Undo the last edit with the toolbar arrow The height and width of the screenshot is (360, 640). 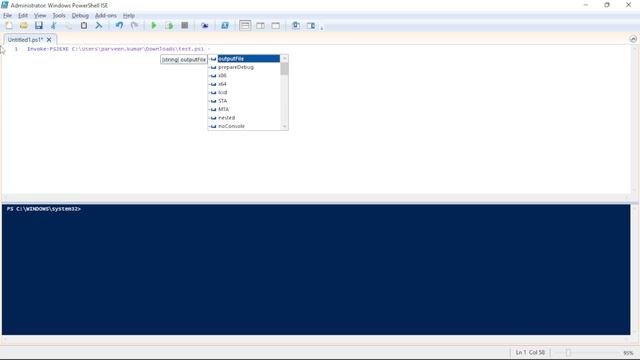(119, 26)
